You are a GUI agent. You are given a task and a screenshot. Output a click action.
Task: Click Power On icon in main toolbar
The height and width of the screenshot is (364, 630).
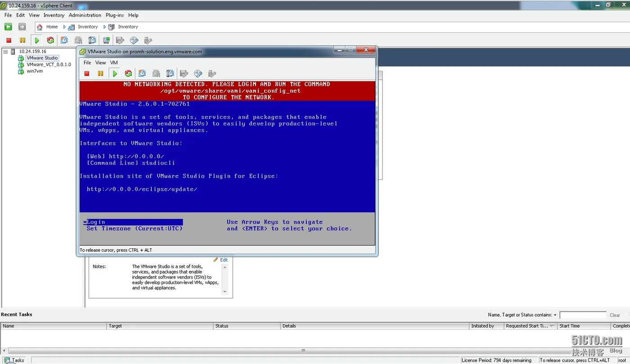pos(37,40)
